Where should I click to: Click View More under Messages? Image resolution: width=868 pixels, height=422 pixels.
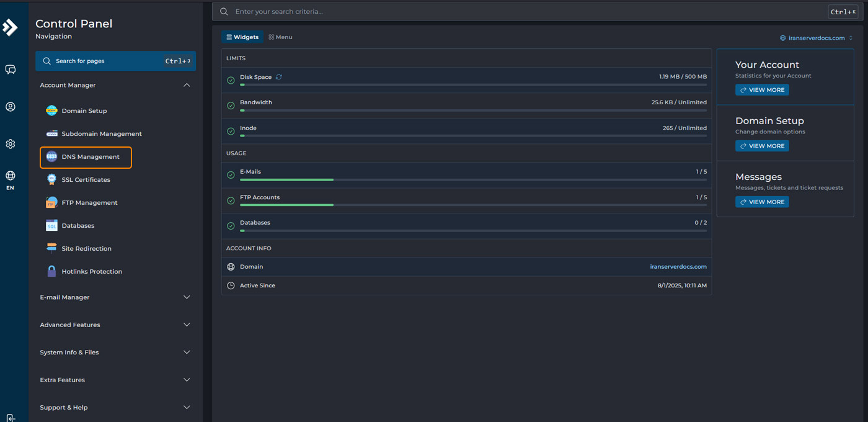coord(762,202)
